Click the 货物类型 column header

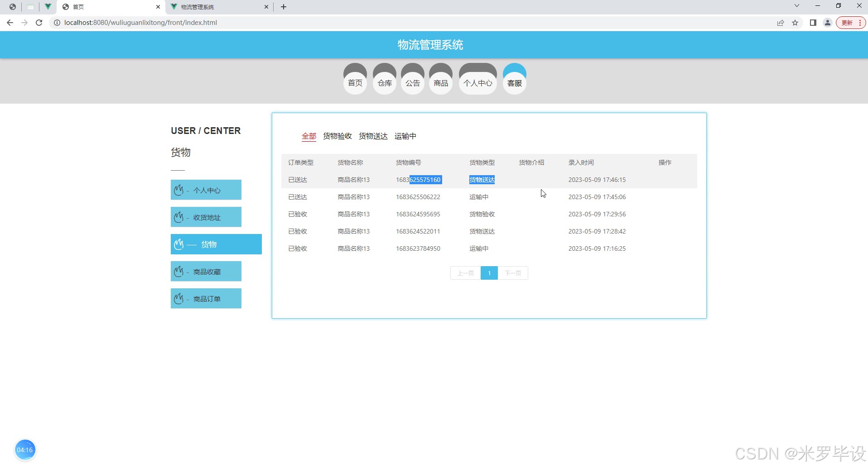482,162
